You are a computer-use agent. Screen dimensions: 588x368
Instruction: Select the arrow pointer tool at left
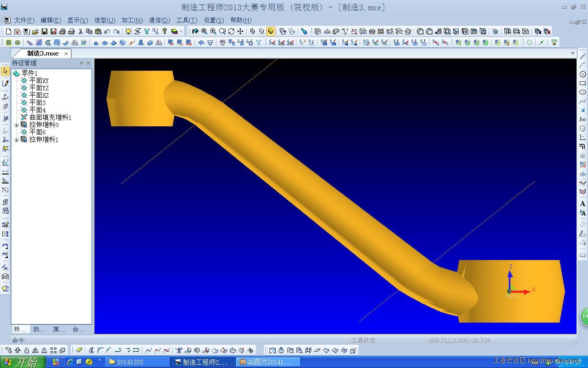[x=5, y=71]
